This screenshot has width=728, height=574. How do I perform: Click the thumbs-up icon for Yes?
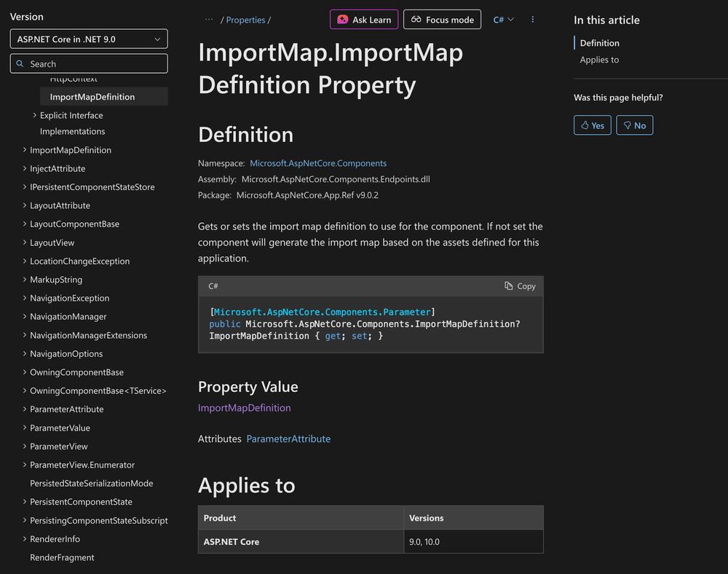tap(585, 125)
